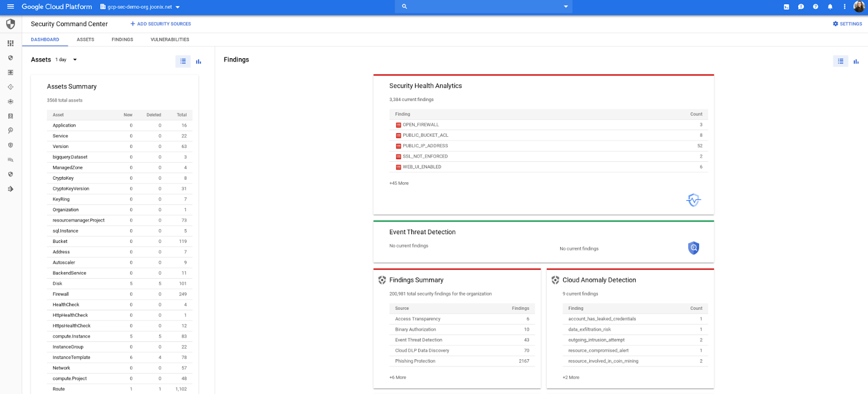
Task: Open the three-dot more options menu
Action: [x=845, y=7]
